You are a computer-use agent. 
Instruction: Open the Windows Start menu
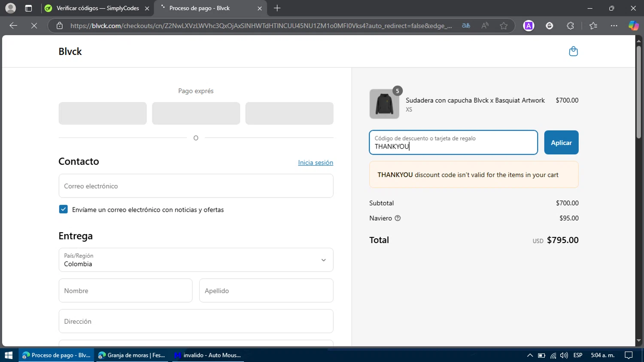[x=9, y=355]
